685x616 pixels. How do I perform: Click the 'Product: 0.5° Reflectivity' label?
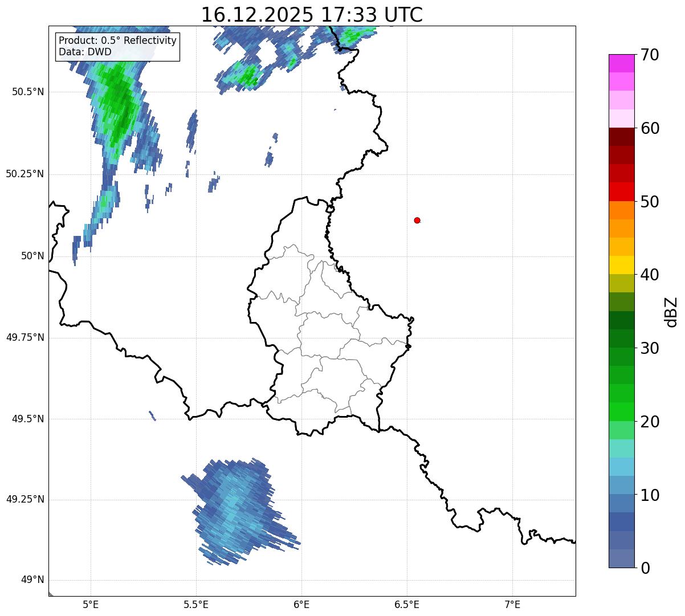click(118, 41)
